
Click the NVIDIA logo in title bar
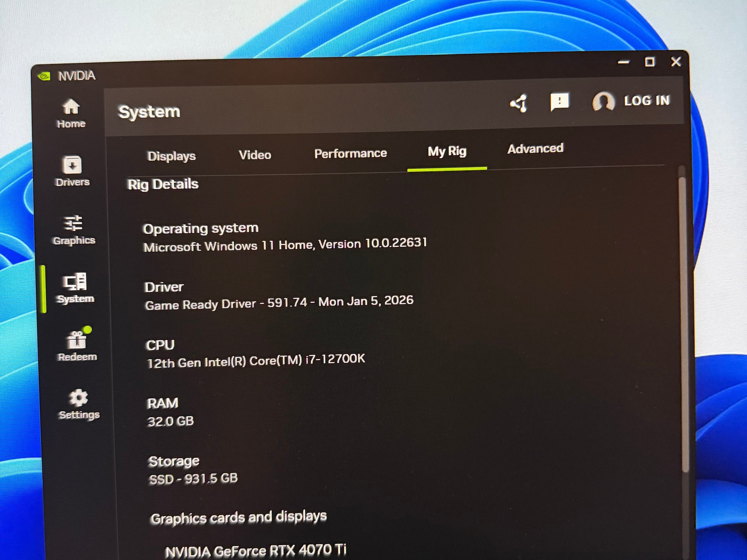coord(44,76)
